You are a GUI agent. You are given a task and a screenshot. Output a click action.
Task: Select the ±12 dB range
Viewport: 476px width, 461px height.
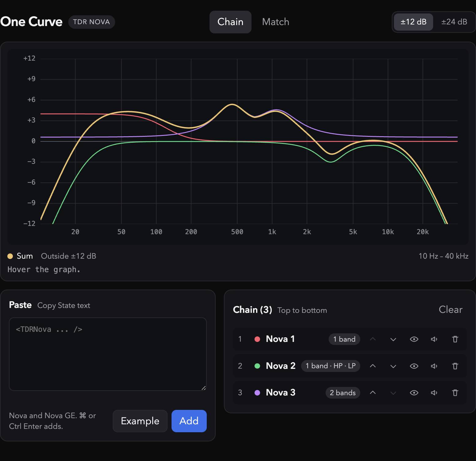414,22
